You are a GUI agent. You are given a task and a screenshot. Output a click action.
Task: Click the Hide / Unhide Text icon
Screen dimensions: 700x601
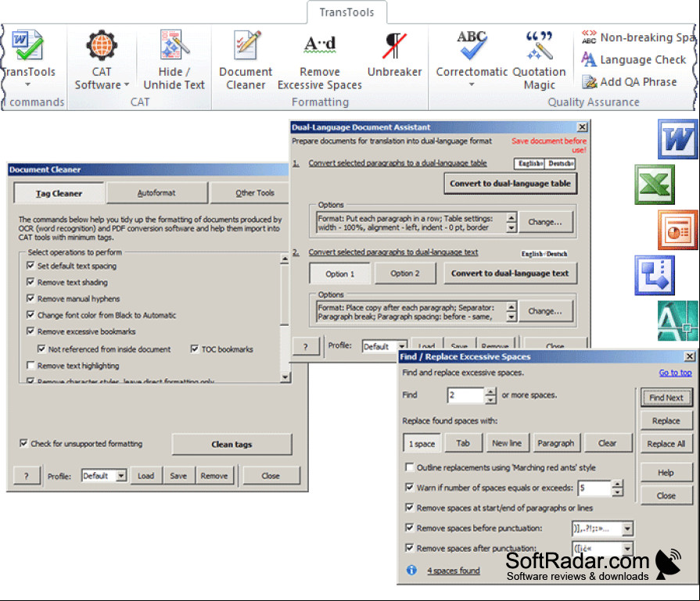click(x=174, y=45)
